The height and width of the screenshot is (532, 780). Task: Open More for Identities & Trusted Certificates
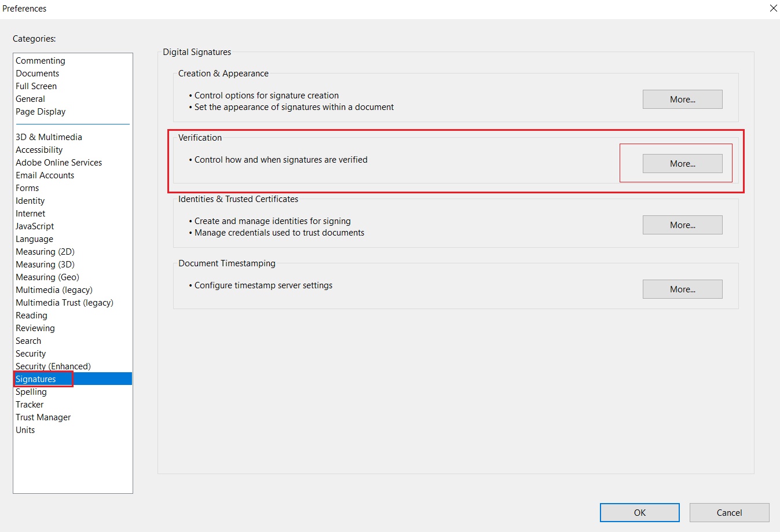(x=682, y=225)
